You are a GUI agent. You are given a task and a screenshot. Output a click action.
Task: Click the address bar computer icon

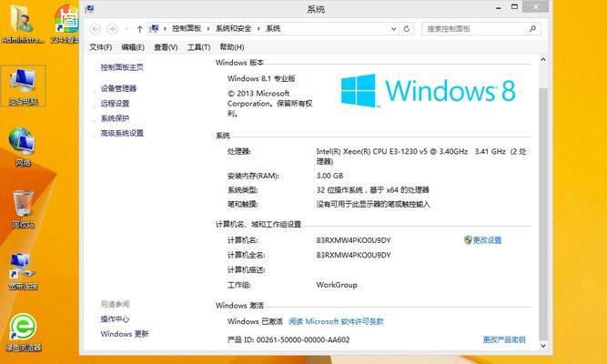(x=155, y=28)
